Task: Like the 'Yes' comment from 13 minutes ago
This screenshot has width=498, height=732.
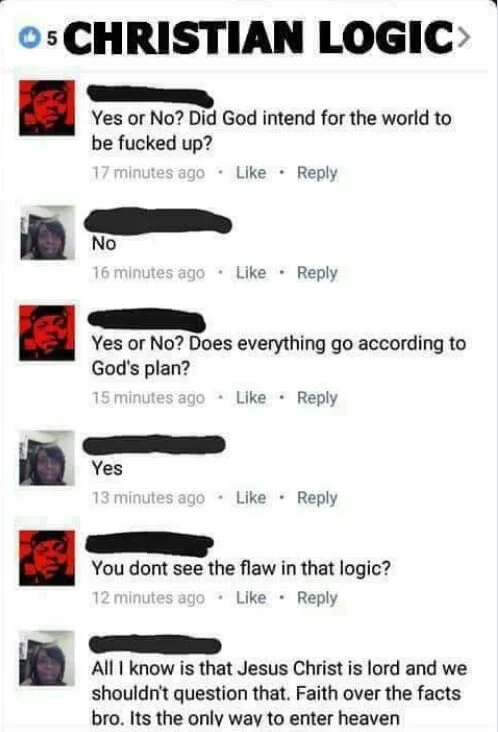Action: click(251, 498)
